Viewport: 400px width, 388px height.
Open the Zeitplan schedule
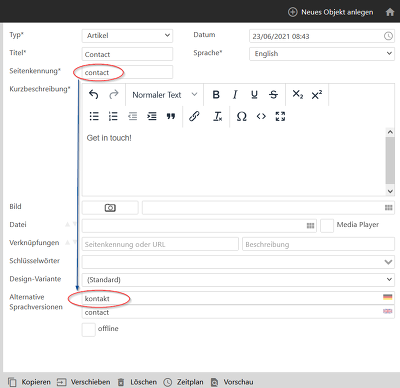[183, 382]
